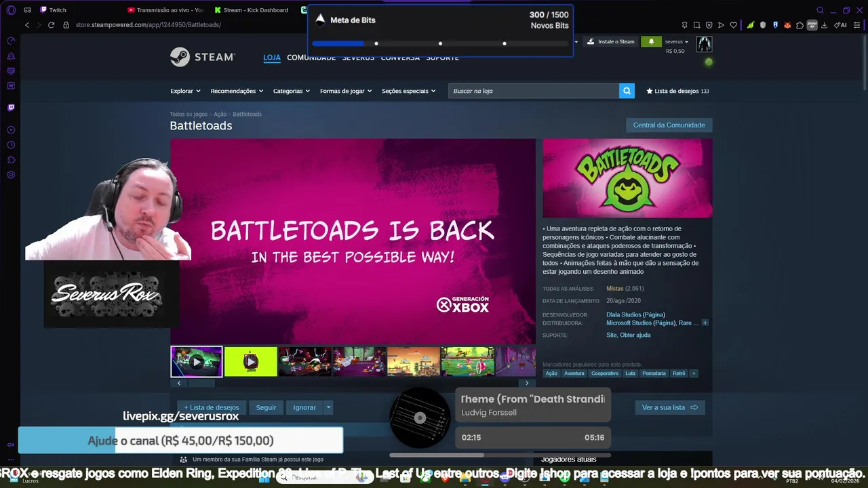Open GX Control speedometer in sidebar
The image size is (868, 488).
tap(11, 41)
